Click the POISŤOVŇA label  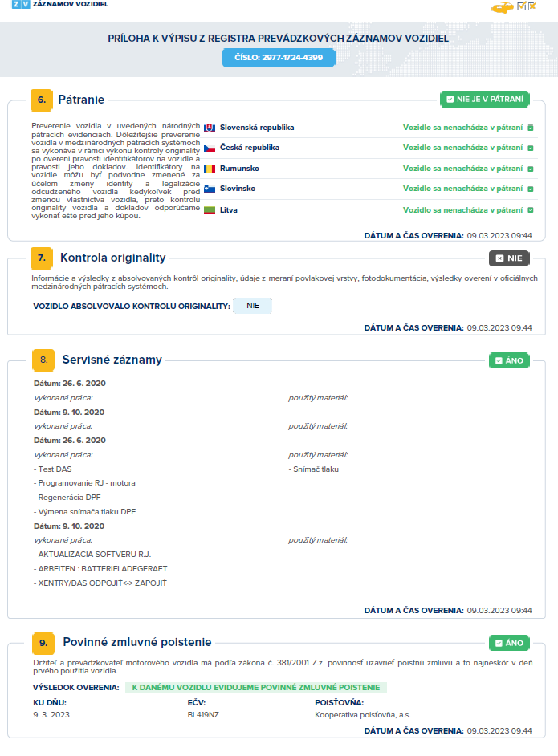pyautogui.click(x=339, y=703)
